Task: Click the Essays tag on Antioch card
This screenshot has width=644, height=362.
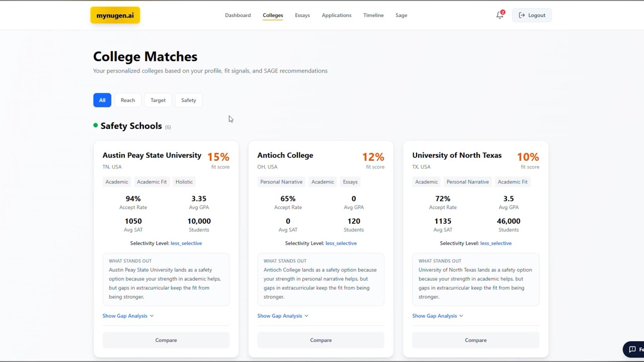Action: click(350, 182)
